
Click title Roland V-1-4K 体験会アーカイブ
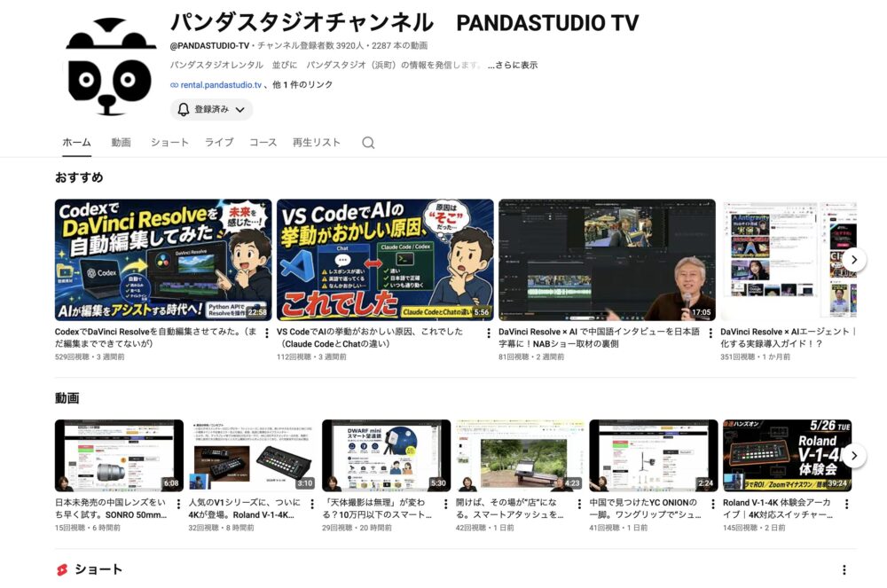(x=778, y=508)
